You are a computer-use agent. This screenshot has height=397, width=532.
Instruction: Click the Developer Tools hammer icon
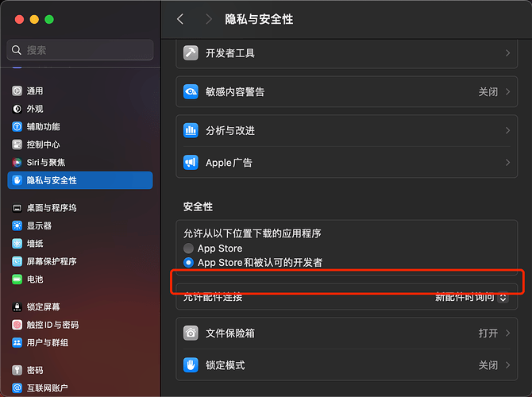click(x=191, y=53)
